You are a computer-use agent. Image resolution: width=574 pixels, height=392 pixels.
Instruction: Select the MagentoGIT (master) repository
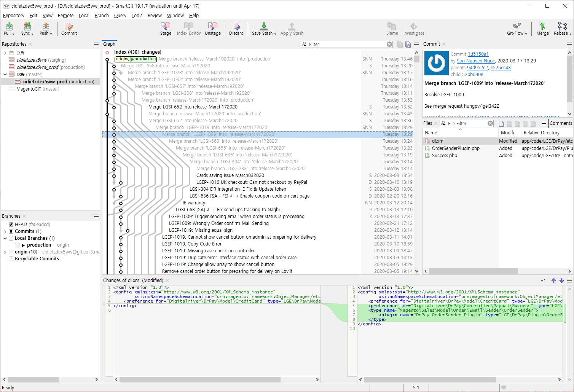pos(38,89)
